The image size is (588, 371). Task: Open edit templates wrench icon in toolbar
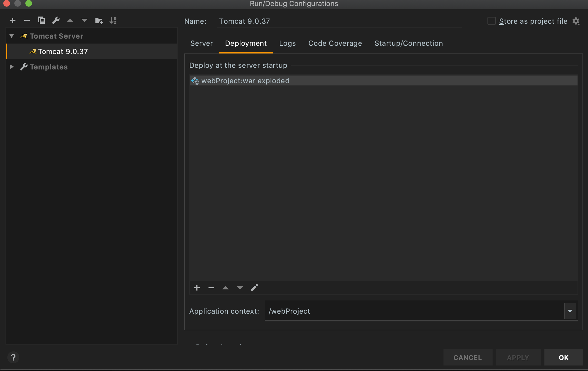click(56, 20)
